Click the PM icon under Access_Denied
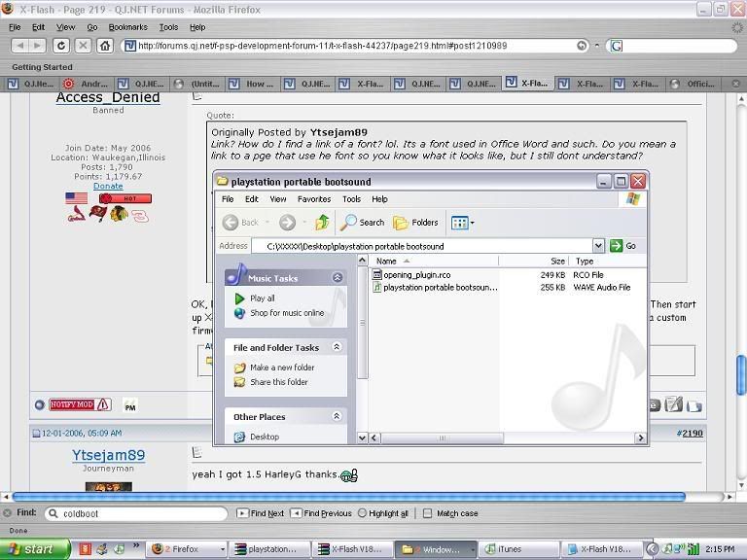 [x=130, y=405]
